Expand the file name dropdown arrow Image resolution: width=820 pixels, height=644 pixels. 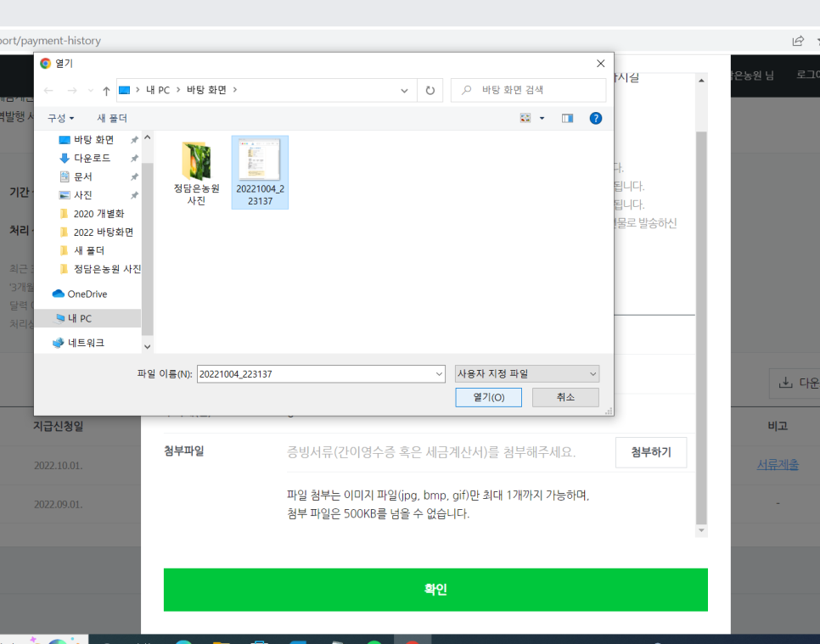click(x=440, y=373)
